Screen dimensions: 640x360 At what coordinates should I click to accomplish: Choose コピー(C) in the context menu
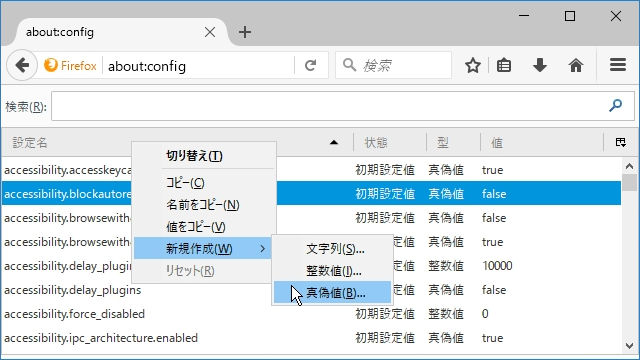[x=204, y=182]
